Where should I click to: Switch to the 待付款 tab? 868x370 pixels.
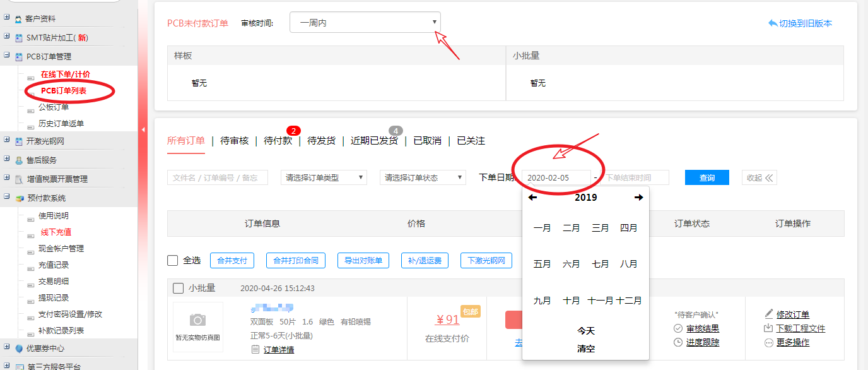[278, 141]
